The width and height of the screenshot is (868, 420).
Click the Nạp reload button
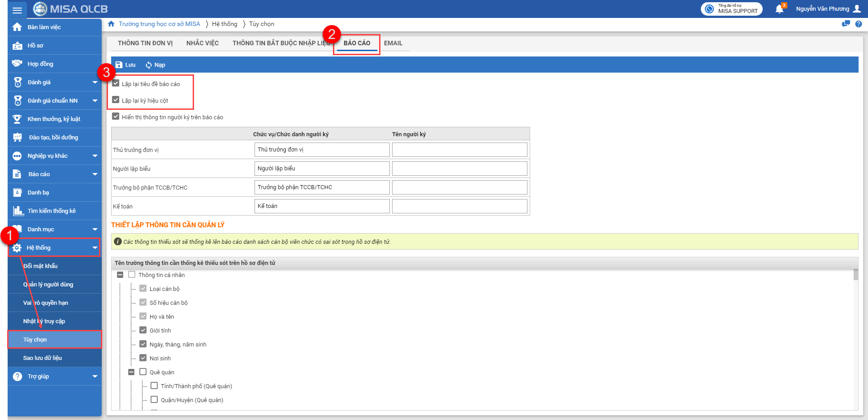(155, 65)
